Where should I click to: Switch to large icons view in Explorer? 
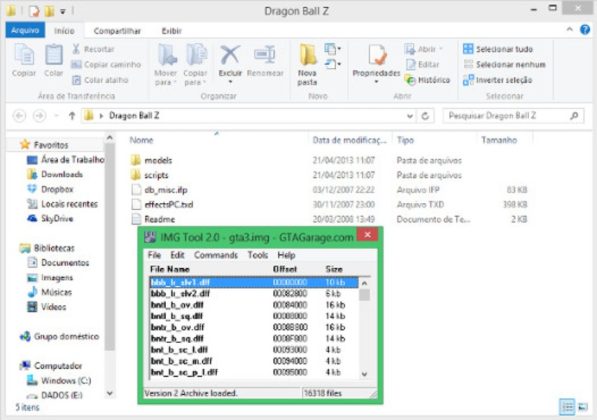[583, 407]
